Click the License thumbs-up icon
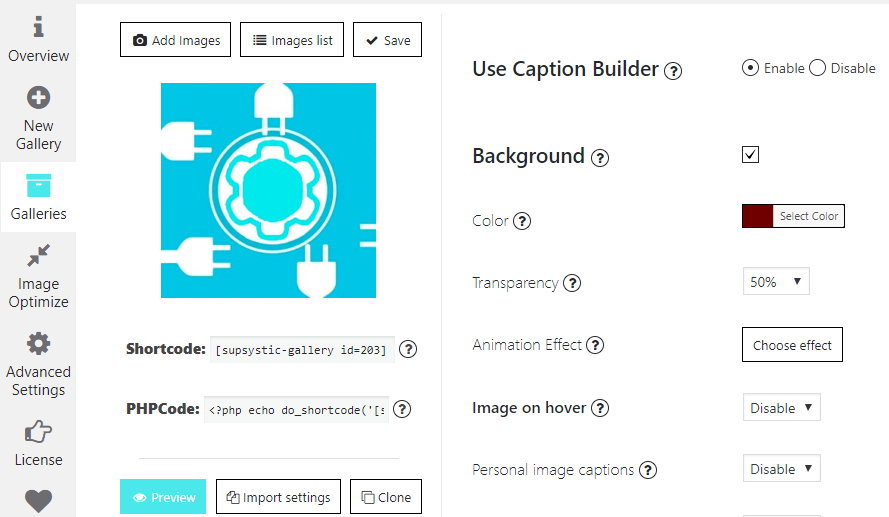The width and height of the screenshot is (889, 517). (x=38, y=431)
